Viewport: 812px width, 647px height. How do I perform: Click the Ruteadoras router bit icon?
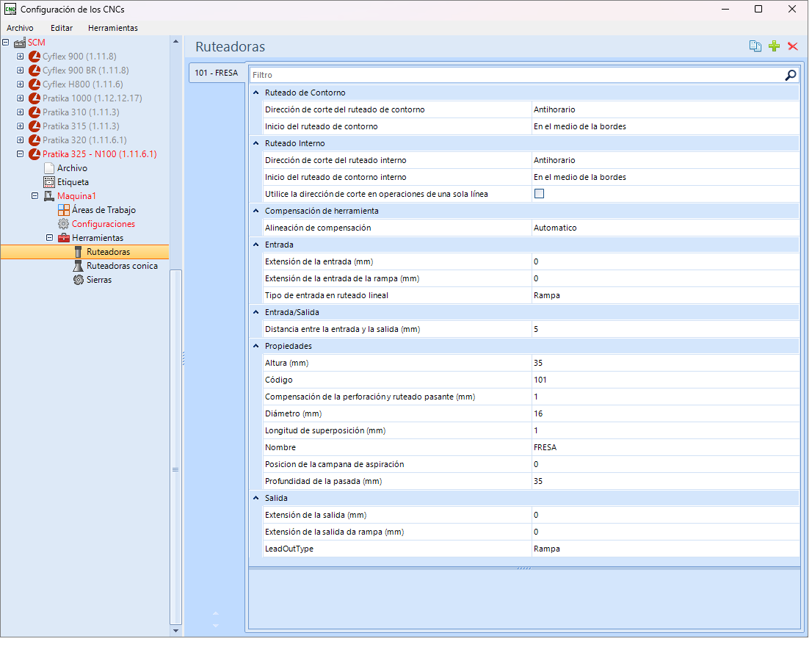click(79, 253)
